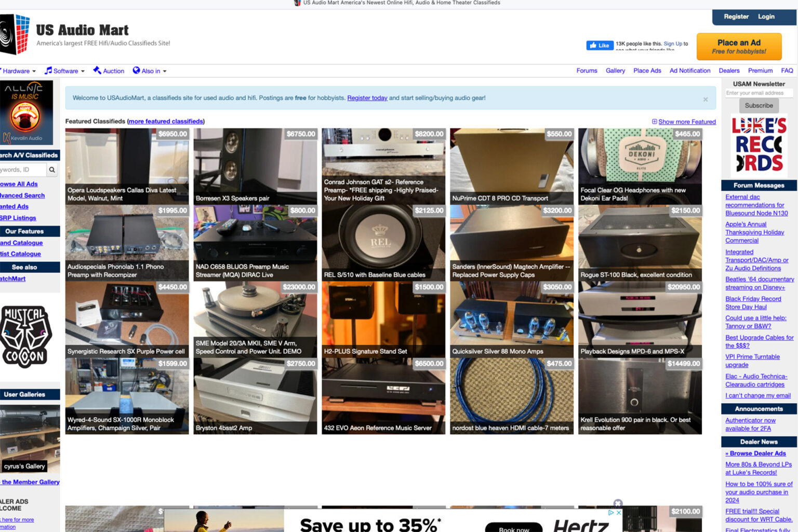Click the Facebook Like thumbs-up button

(600, 46)
